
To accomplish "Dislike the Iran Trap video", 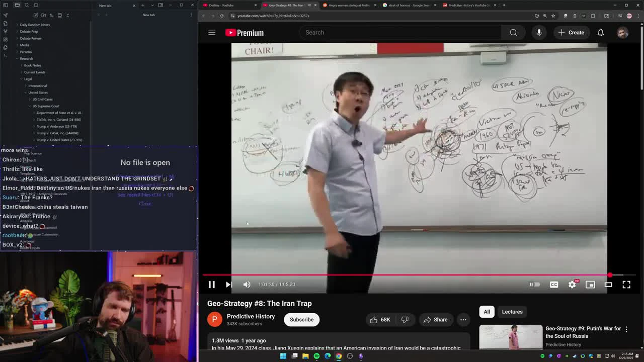I will [x=406, y=320].
